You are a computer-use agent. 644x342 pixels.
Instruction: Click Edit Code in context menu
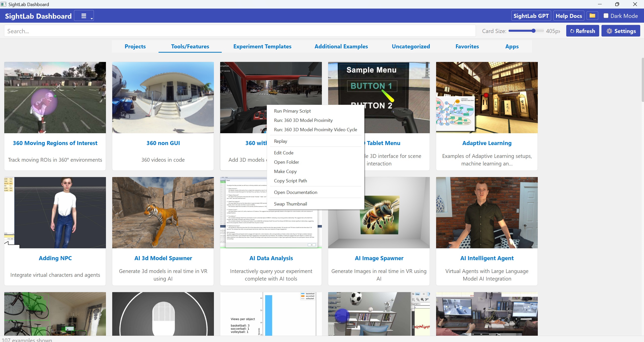(284, 153)
